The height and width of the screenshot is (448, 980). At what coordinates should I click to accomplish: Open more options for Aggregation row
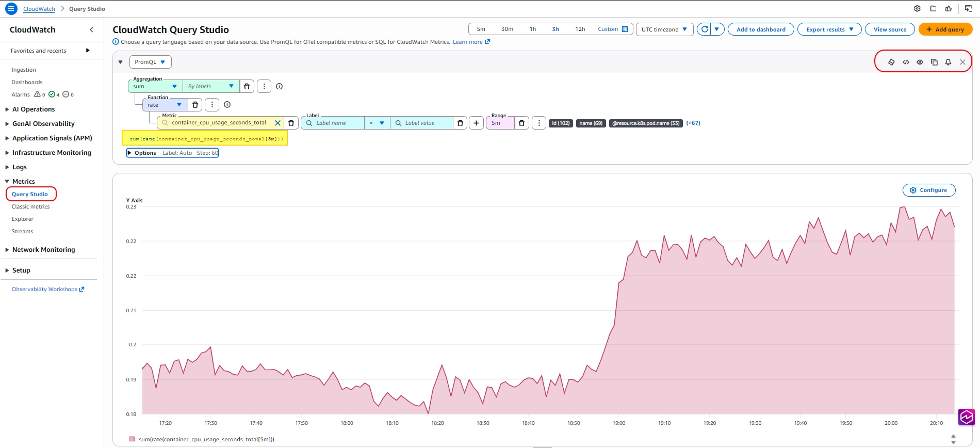click(264, 87)
